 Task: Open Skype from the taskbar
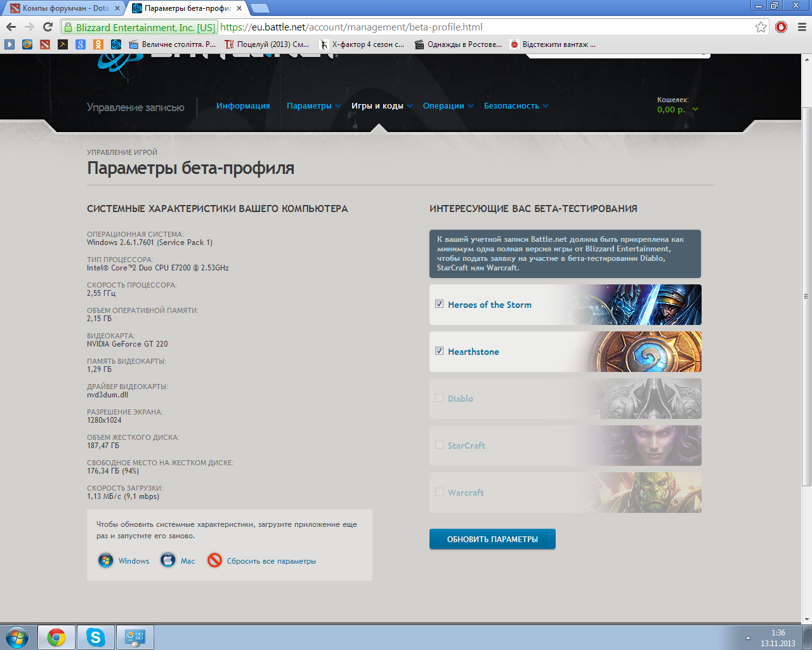coord(96,637)
